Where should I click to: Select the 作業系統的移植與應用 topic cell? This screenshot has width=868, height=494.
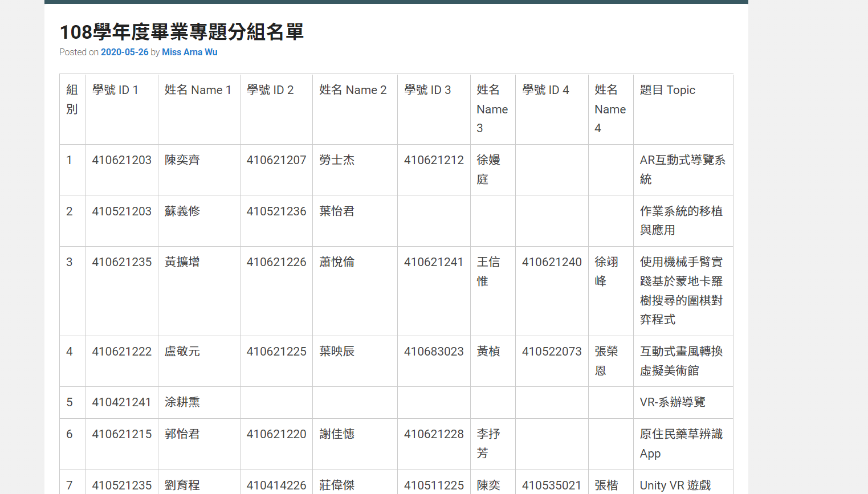(681, 221)
